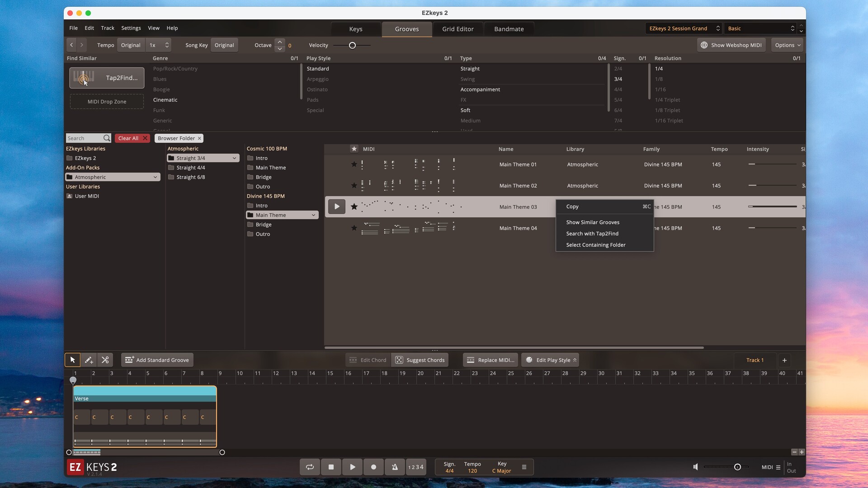
Task: Select the pencil draw tool
Action: tap(89, 360)
